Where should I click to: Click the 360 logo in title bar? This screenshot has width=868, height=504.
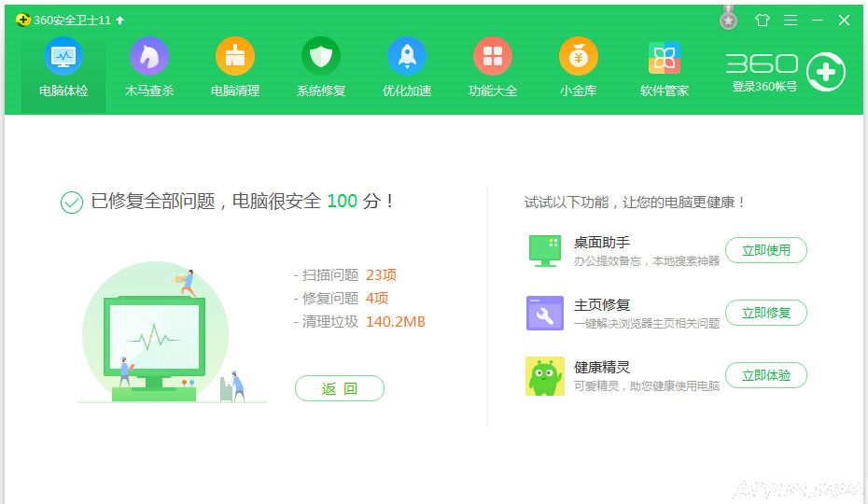(x=23, y=21)
